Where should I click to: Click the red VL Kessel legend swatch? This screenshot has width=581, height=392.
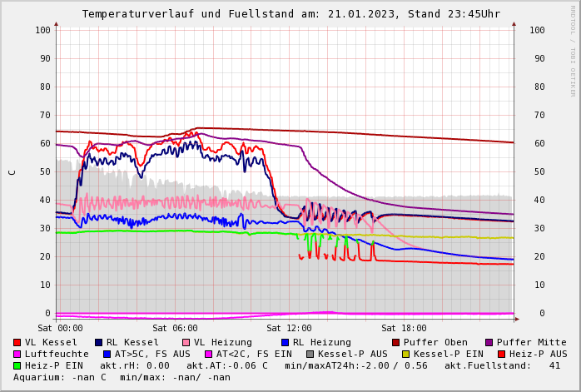[17, 342]
